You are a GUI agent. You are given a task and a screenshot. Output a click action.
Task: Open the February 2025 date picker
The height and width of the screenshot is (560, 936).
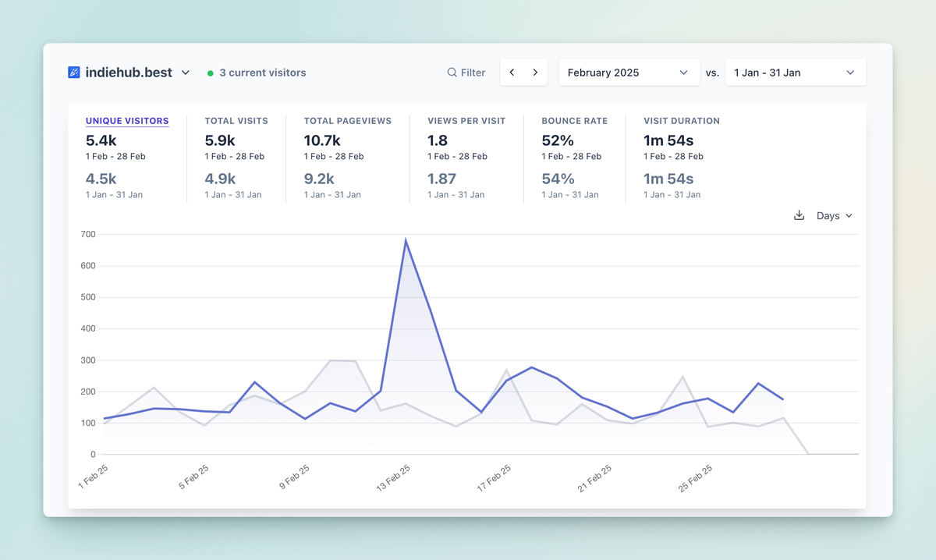pyautogui.click(x=629, y=72)
